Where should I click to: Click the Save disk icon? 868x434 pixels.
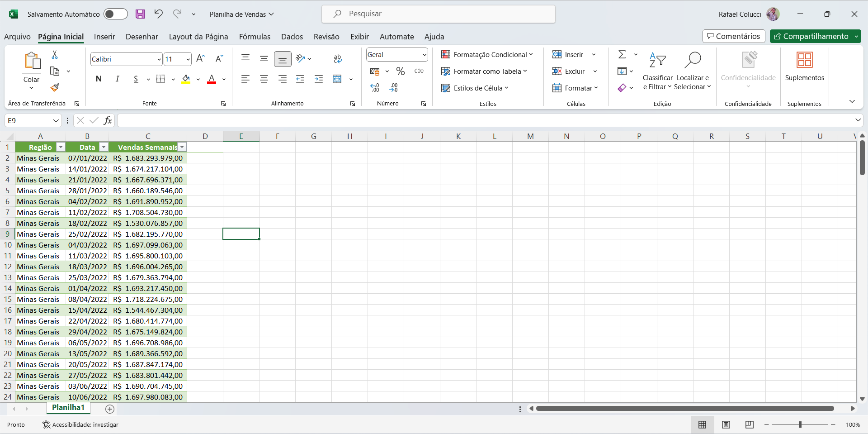point(140,14)
